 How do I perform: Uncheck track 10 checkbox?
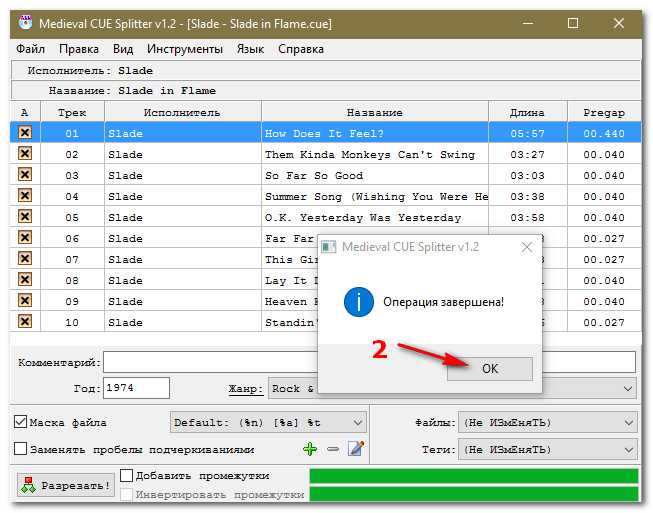pos(25,321)
